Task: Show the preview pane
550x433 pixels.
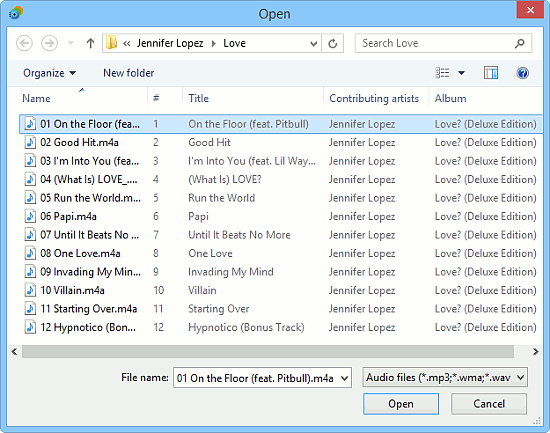Action: coord(491,73)
